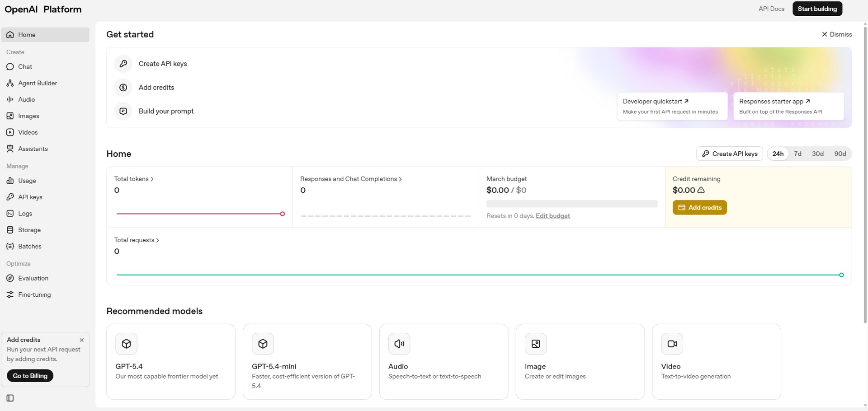This screenshot has height=411, width=868.
Task: Expand Total requests details chevron
Action: pyautogui.click(x=157, y=240)
